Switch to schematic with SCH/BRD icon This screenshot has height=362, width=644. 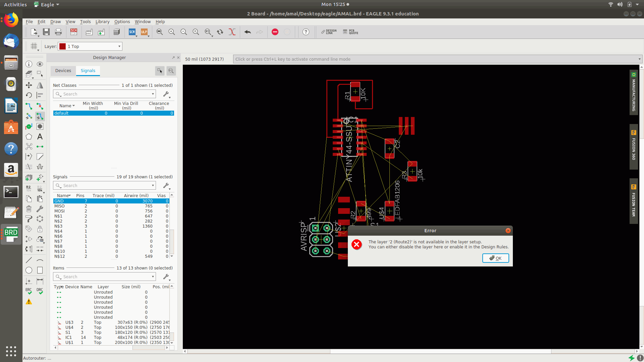coord(74,32)
